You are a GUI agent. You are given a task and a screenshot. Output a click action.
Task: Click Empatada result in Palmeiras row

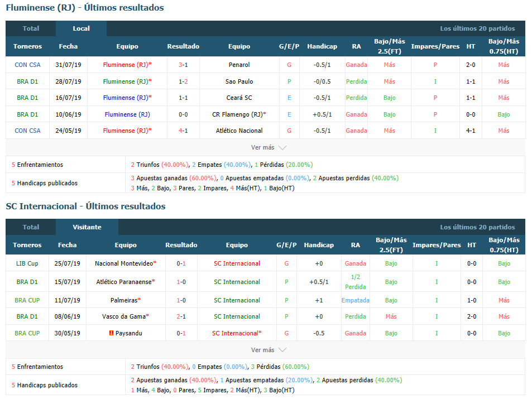pos(355,300)
